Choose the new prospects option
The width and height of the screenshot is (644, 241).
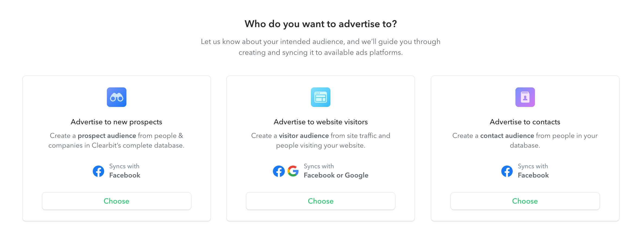pyautogui.click(x=117, y=201)
